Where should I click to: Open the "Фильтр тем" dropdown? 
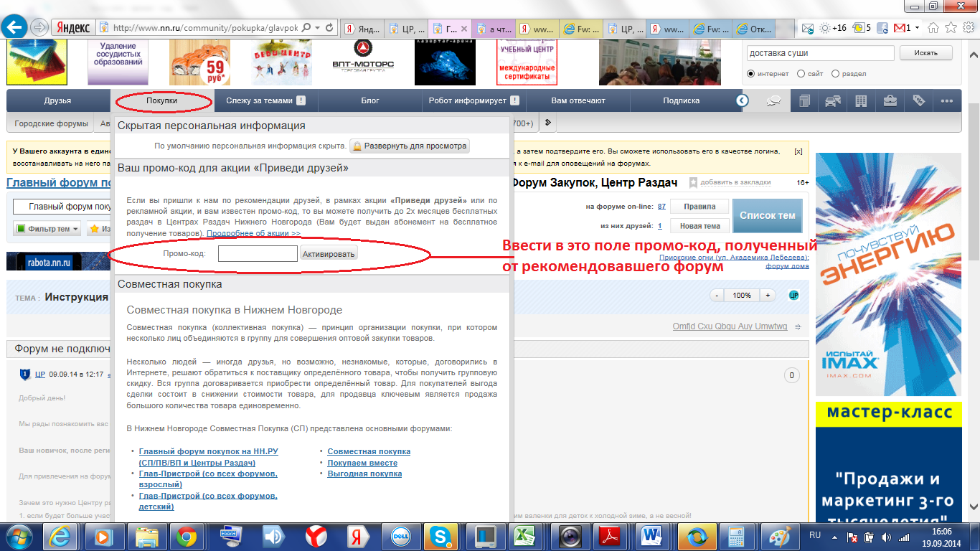[x=47, y=229]
